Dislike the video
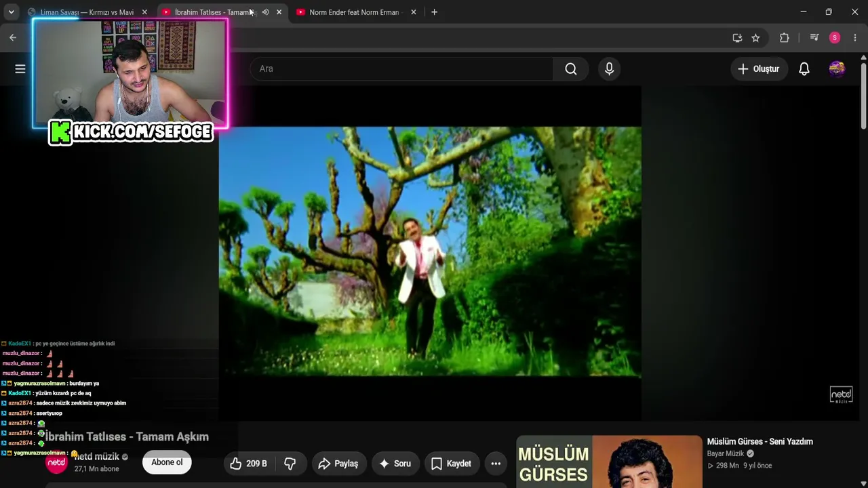Screen dimensions: 868x488 [290, 464]
